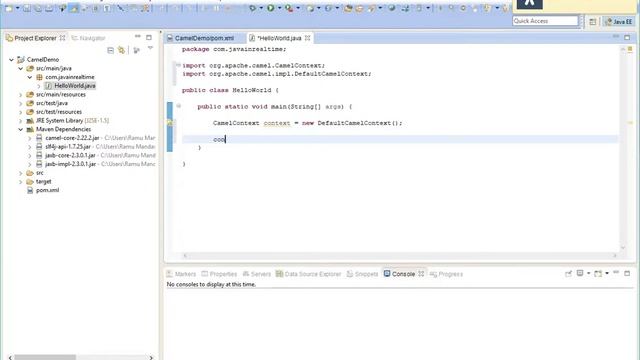Select slf4j-api-1.7.25.jar in the tree
Image resolution: width=640 pixels, height=360 pixels.
coord(68,147)
